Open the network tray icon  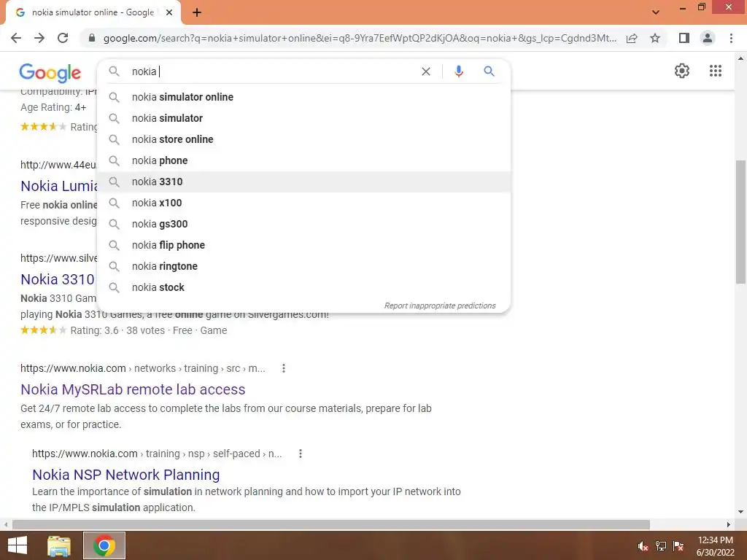(661, 546)
